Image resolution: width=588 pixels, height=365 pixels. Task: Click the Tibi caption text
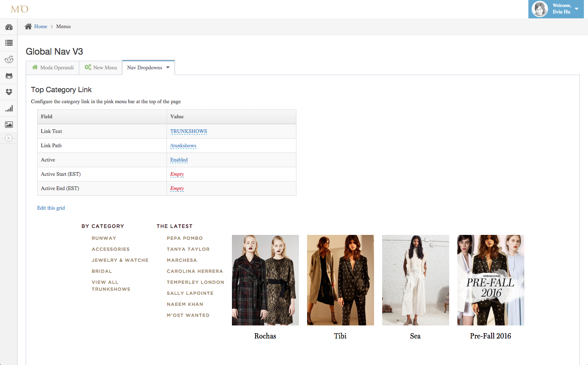(x=340, y=336)
